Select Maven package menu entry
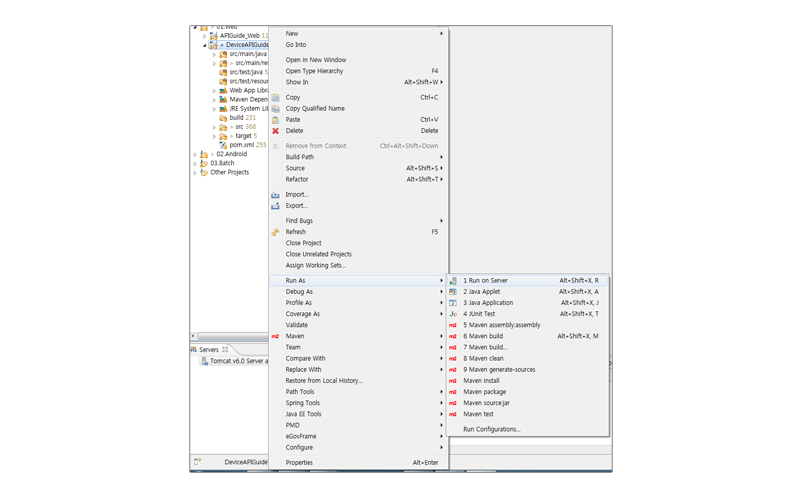800x500 pixels. tap(484, 392)
